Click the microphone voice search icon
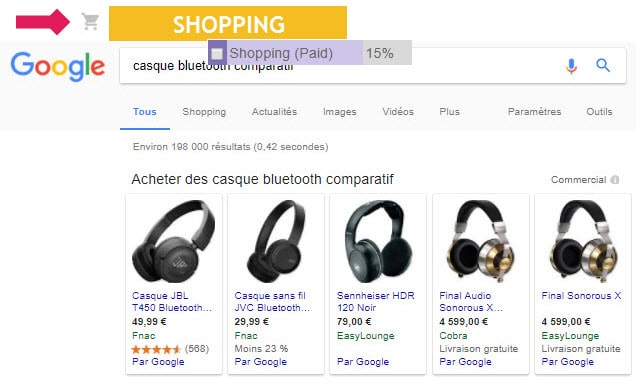Image resolution: width=636 pixels, height=386 pixels. click(x=571, y=66)
